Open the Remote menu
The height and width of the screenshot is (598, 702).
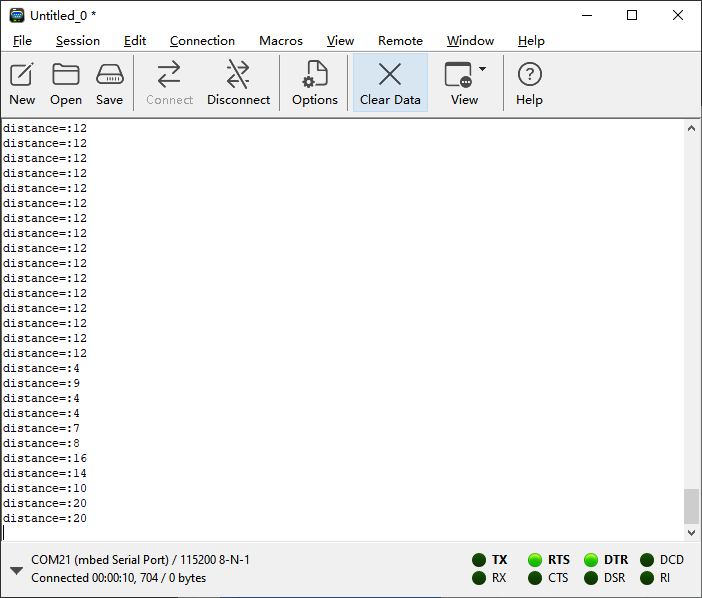tap(400, 41)
